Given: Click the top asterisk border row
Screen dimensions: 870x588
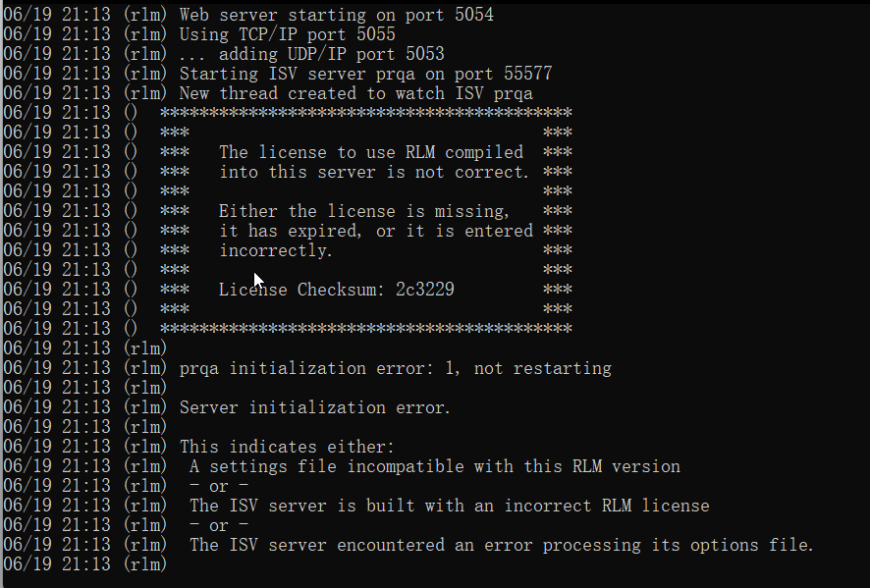Looking at the screenshot, I should (366, 113).
